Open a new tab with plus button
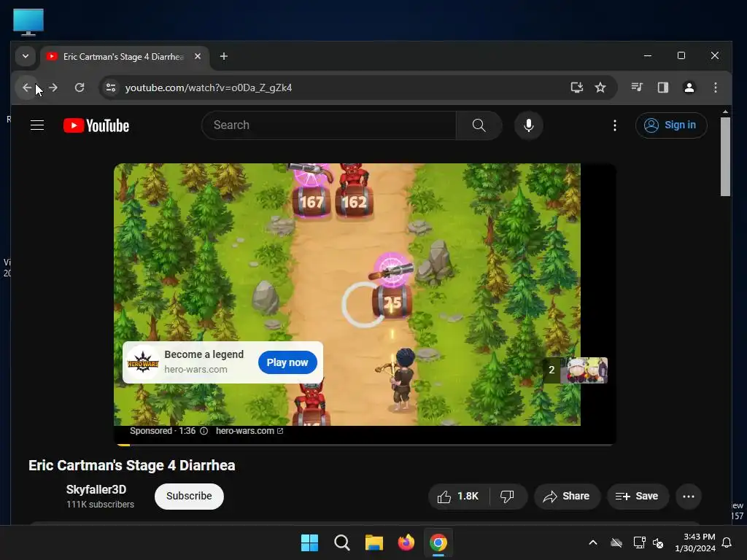747x560 pixels. 223,56
